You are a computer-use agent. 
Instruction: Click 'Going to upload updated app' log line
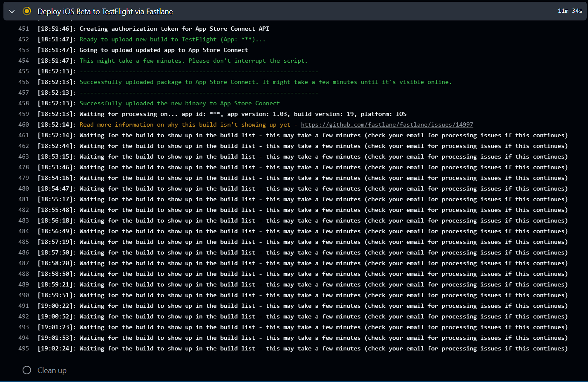164,50
